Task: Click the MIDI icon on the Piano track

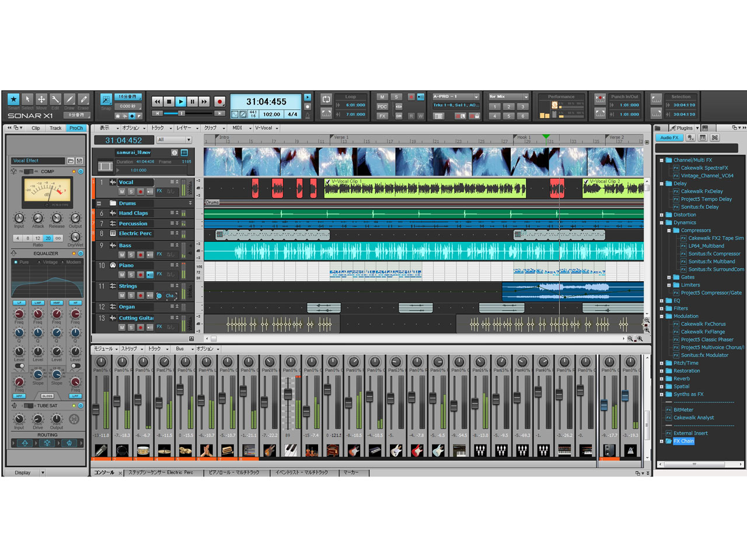Action: pos(113,265)
